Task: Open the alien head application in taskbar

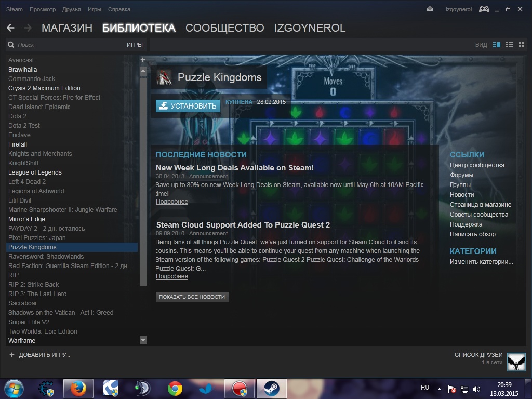Action: pos(142,389)
